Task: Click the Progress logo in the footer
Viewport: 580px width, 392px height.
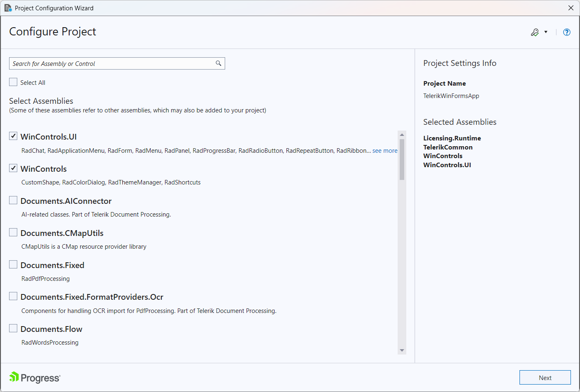Action: (34, 378)
